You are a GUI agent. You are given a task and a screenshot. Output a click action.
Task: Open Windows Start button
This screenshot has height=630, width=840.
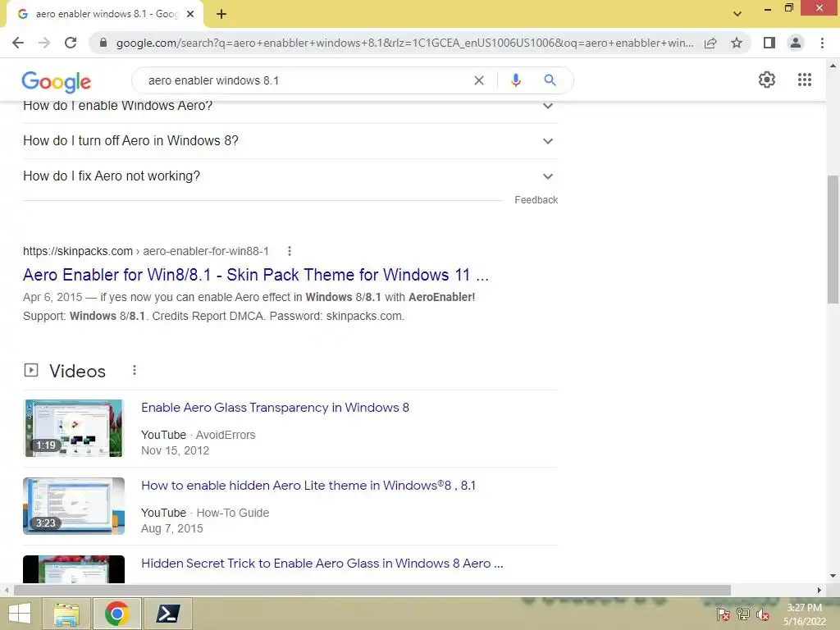pos(20,614)
